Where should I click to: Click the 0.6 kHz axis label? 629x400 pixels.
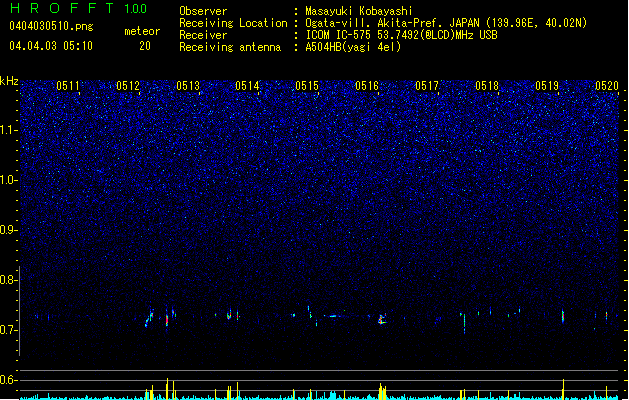9,380
